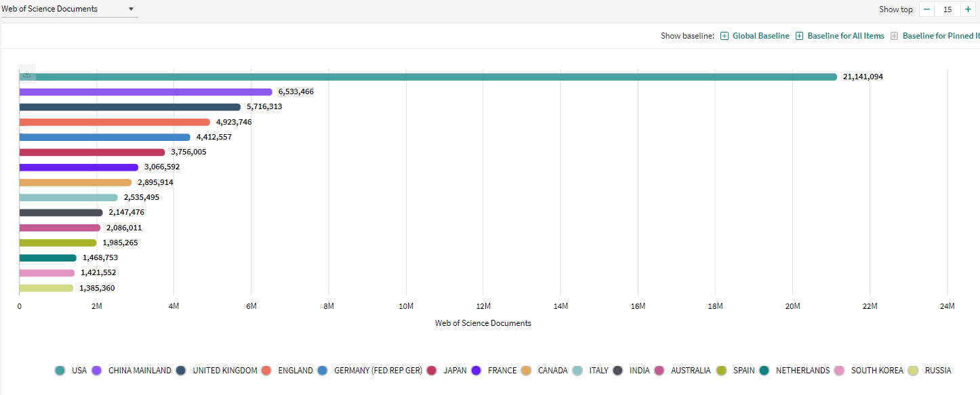This screenshot has width=980, height=395.
Task: Click the FRANCE legend color swatch
Action: (x=476, y=371)
